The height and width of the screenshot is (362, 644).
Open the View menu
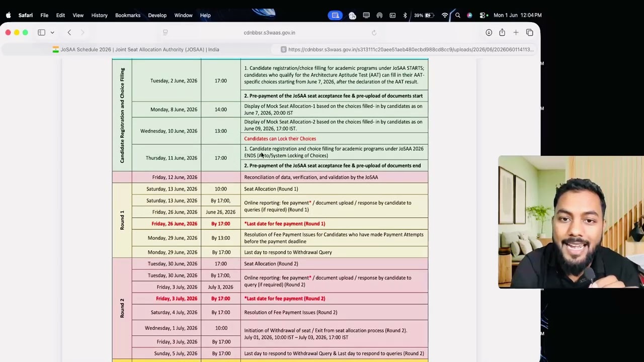78,15
